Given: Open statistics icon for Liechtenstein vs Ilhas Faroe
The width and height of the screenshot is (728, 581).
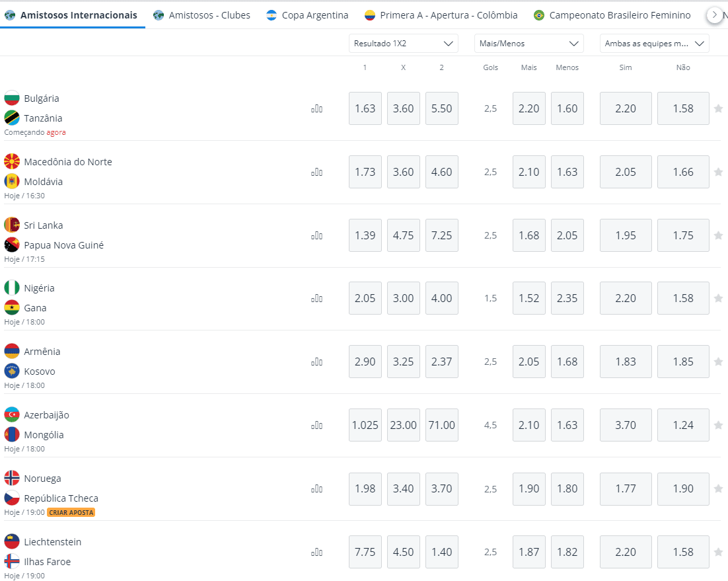Looking at the screenshot, I should pyautogui.click(x=316, y=552).
